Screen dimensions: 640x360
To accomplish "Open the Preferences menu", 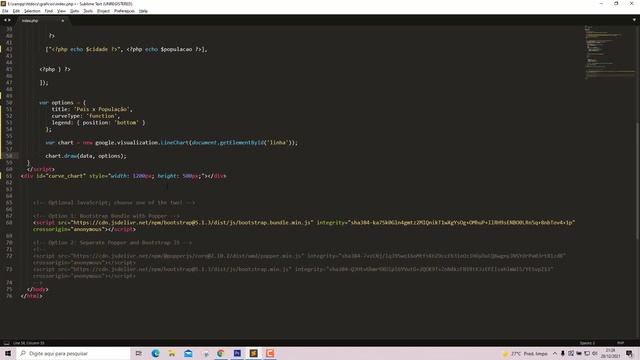I will pos(124,11).
